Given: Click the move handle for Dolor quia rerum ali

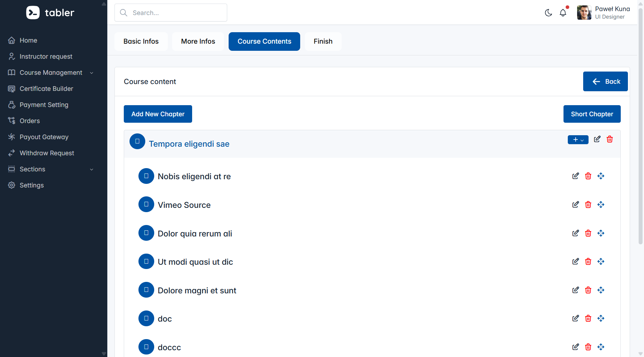Looking at the screenshot, I should tap(601, 233).
